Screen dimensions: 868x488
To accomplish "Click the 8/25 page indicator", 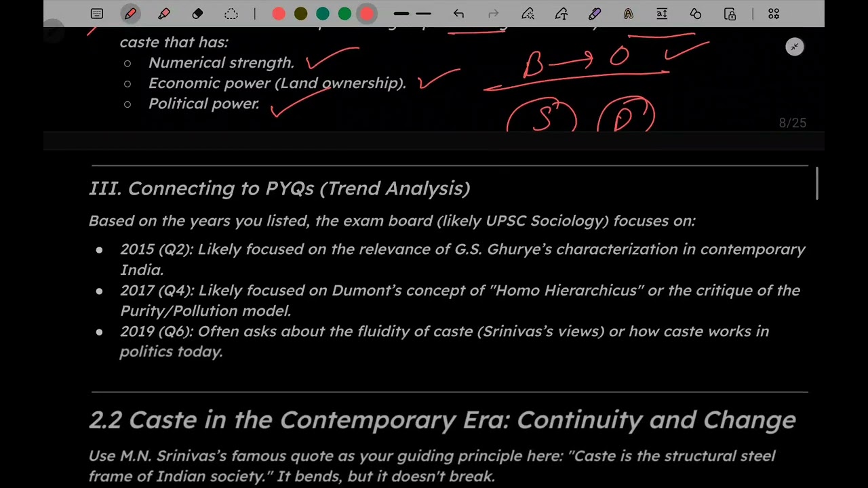I will (x=792, y=123).
